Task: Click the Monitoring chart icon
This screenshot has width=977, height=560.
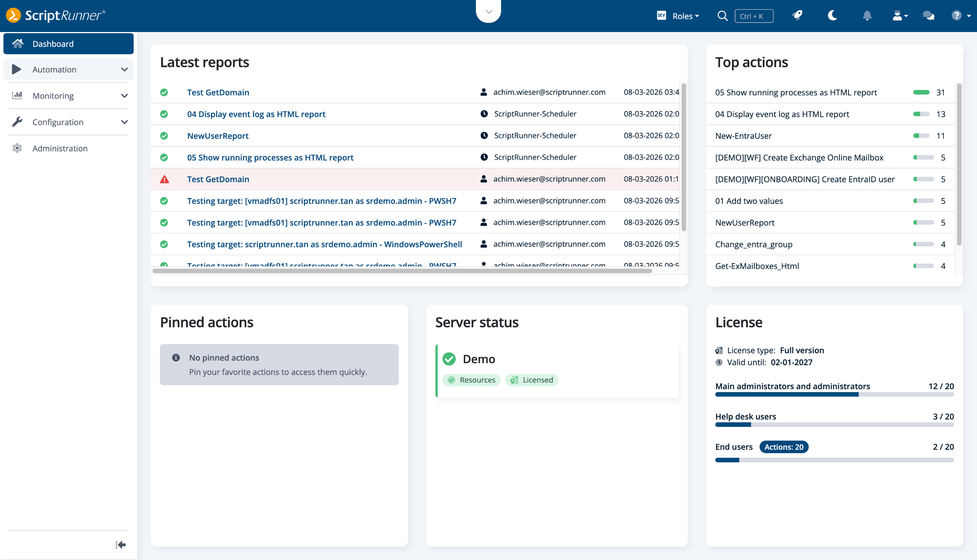Action: coord(17,95)
